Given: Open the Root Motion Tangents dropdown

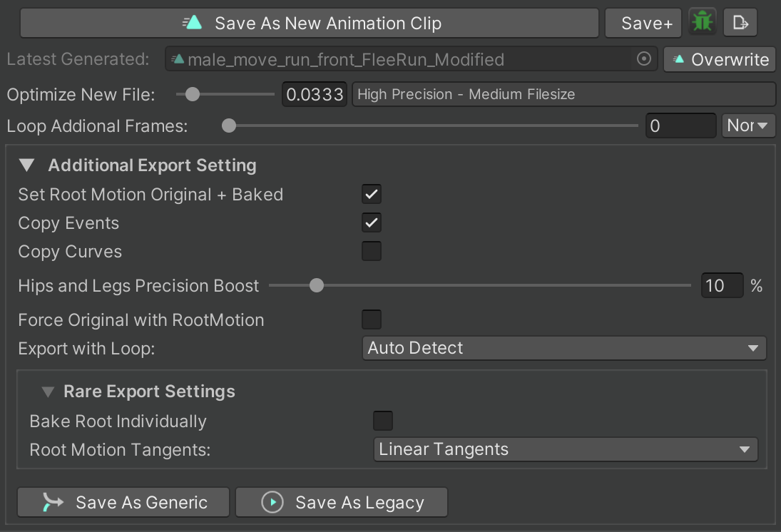Looking at the screenshot, I should point(566,449).
